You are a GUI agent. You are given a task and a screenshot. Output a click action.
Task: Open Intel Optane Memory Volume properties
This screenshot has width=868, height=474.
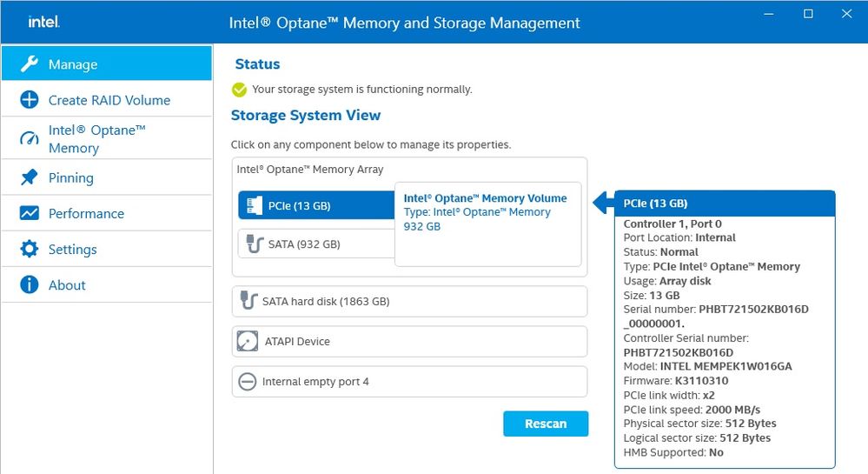pyautogui.click(x=487, y=224)
